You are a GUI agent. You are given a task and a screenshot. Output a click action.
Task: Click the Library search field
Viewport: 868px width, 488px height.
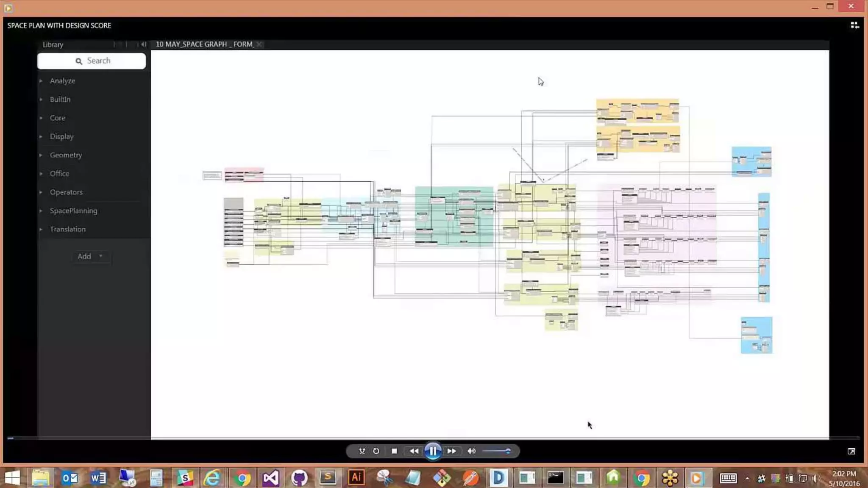click(92, 61)
